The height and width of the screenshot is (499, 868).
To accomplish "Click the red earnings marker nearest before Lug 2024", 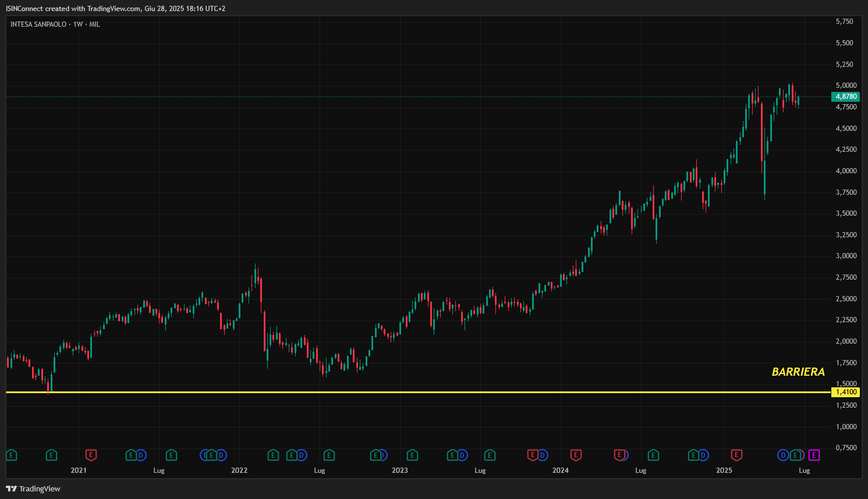I will pos(620,455).
